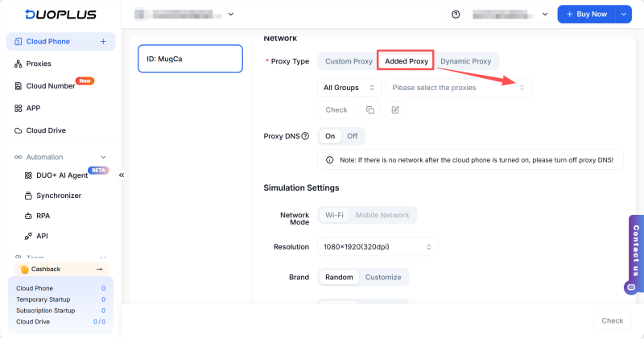Click the Proxy DNS help icon
This screenshot has width=644, height=338.
(305, 136)
